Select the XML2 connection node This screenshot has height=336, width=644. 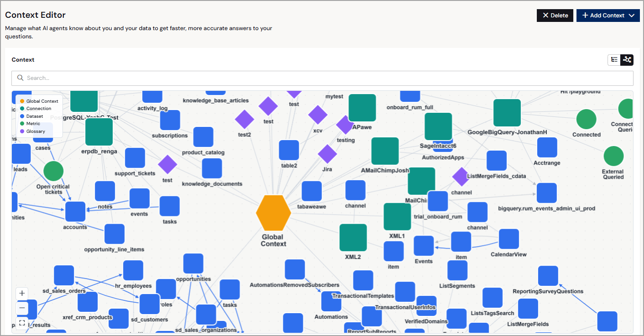pos(353,237)
